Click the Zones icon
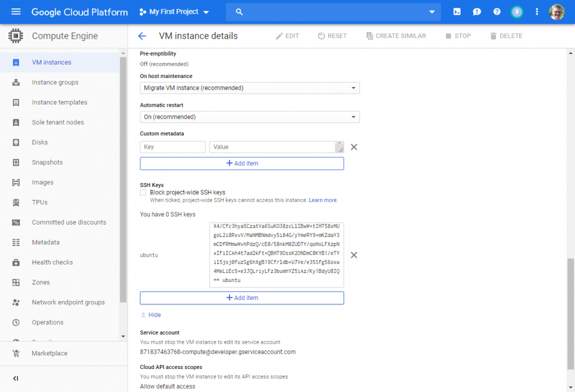The image size is (575, 392). pos(16,282)
